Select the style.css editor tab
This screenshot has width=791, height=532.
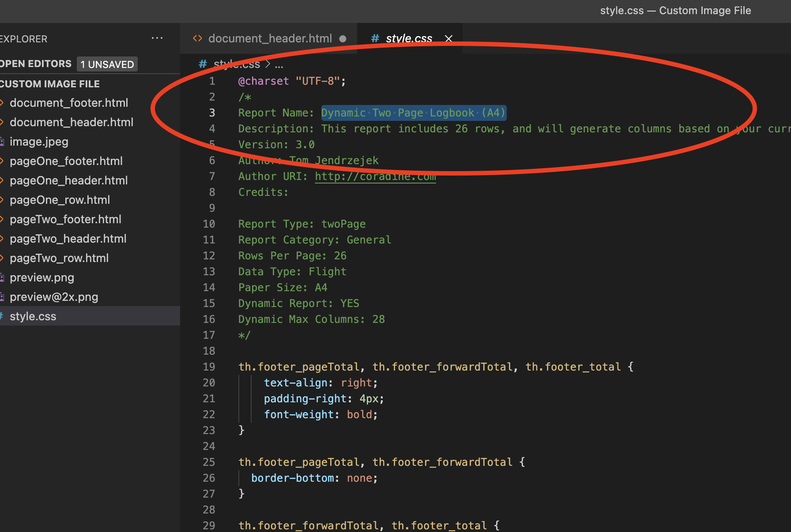[x=409, y=38]
